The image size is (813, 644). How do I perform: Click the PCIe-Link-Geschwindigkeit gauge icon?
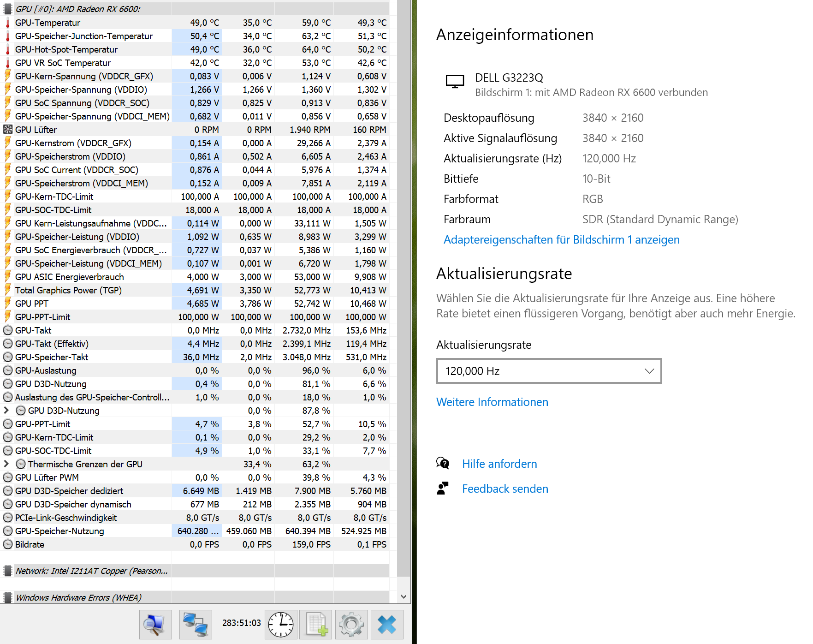click(8, 518)
